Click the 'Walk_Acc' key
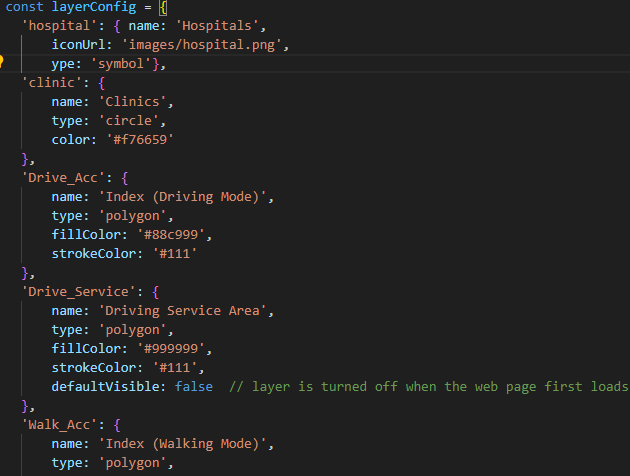Viewport: 630px width, 476px height. click(x=59, y=425)
